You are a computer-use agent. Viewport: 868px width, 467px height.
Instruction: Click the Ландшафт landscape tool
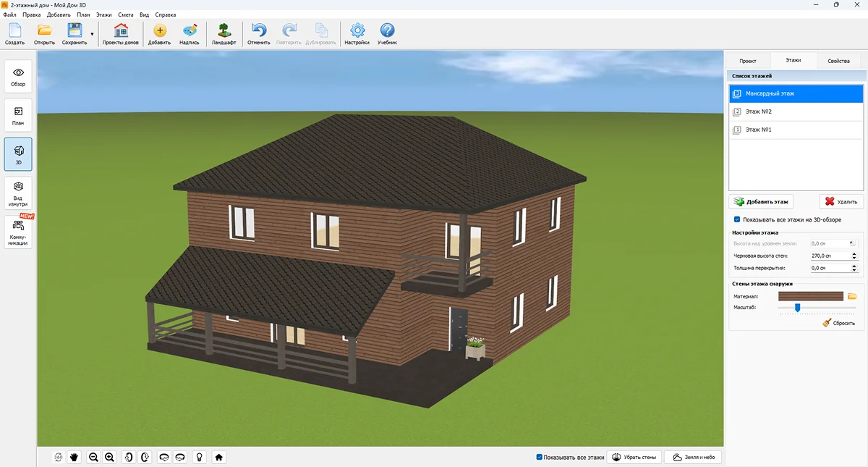coord(224,33)
